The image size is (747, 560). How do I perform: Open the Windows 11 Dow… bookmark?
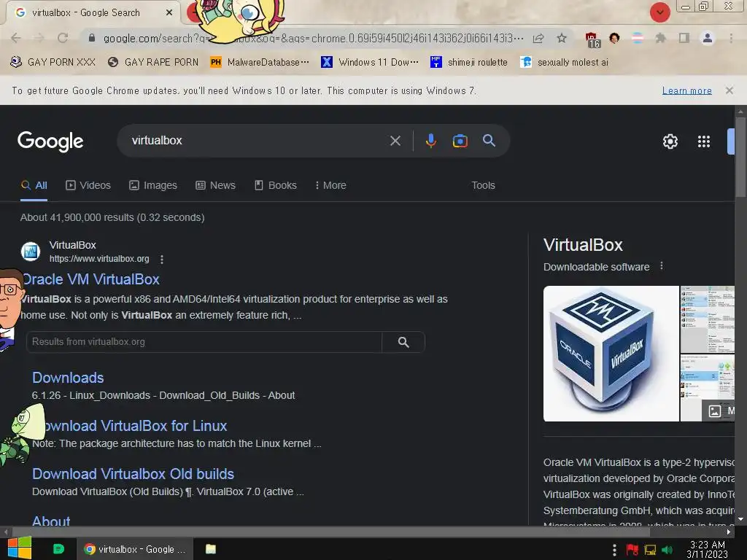click(x=370, y=63)
